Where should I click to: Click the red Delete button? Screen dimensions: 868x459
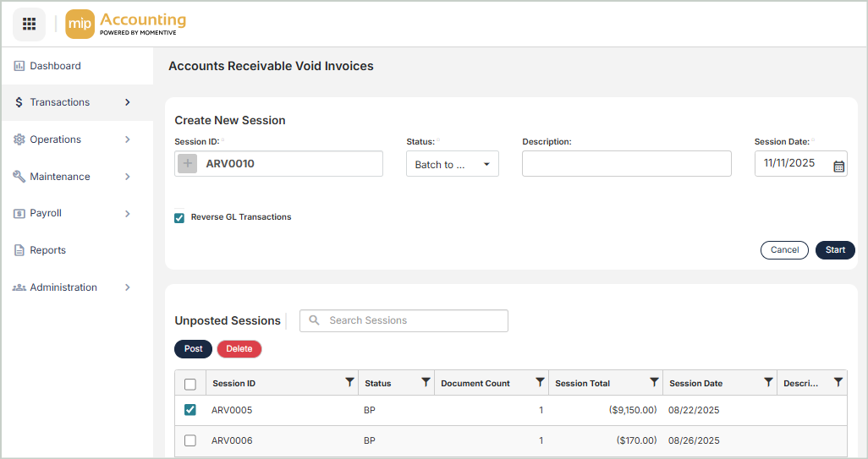239,349
